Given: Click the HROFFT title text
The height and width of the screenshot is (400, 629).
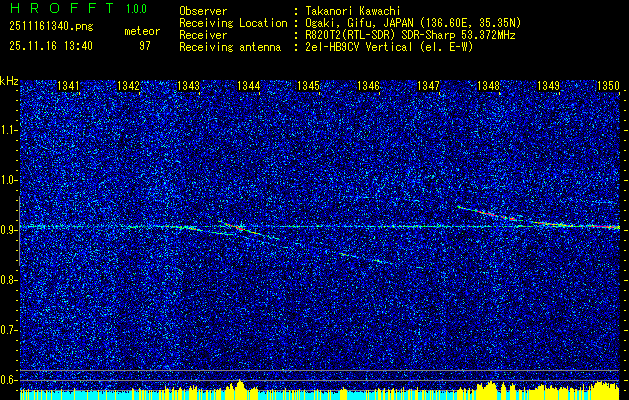Looking at the screenshot, I should pos(62,8).
